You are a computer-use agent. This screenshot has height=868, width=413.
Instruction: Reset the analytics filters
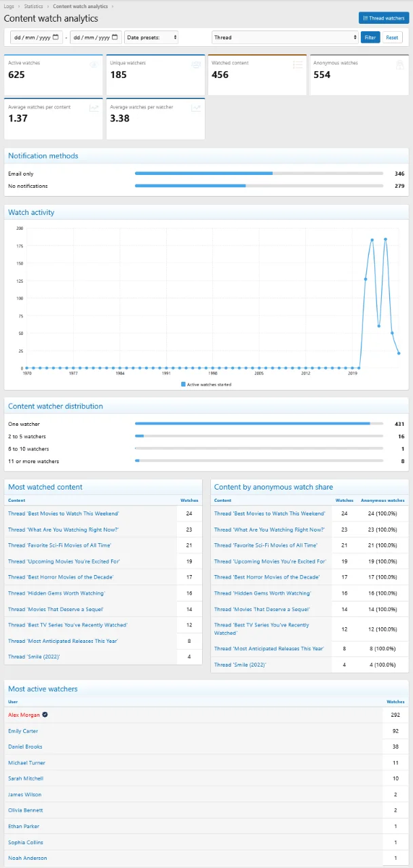click(392, 37)
